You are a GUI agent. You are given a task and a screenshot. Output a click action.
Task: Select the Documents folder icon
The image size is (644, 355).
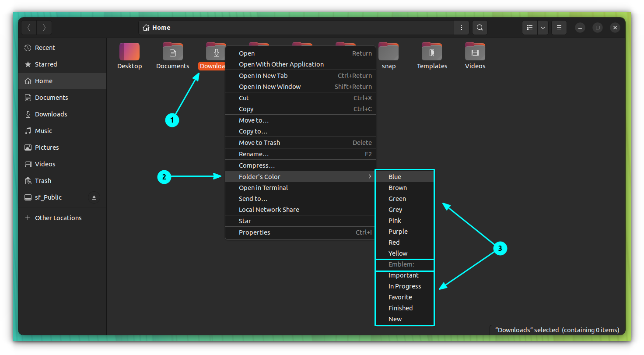coord(173,52)
